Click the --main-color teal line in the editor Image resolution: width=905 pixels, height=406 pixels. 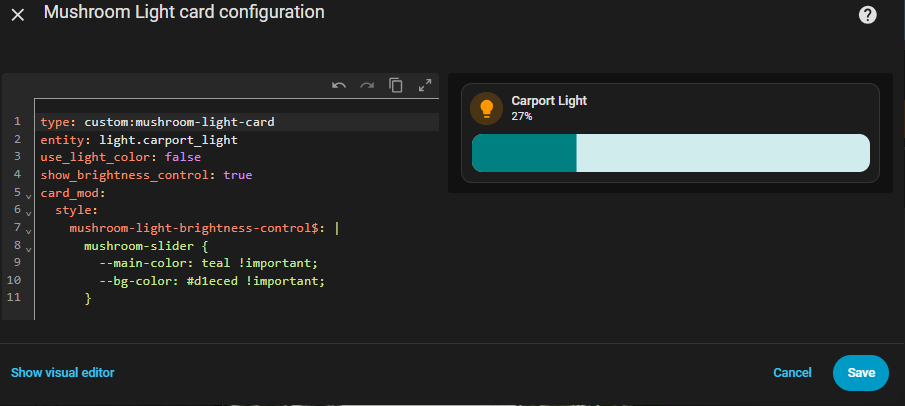208,263
